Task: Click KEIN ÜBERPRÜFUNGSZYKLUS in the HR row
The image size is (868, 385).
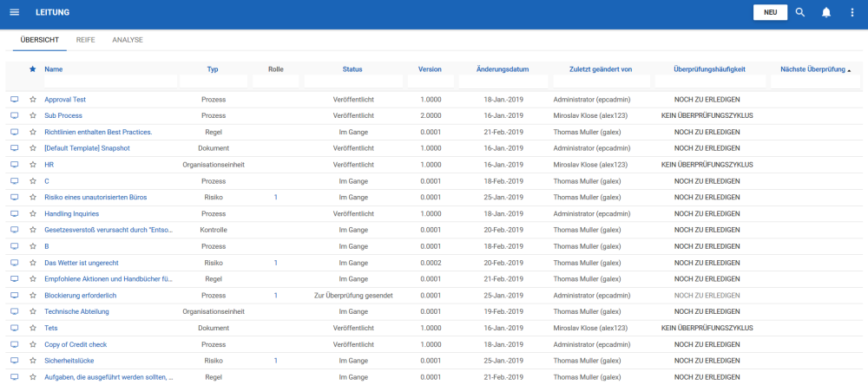Action: pos(707,165)
